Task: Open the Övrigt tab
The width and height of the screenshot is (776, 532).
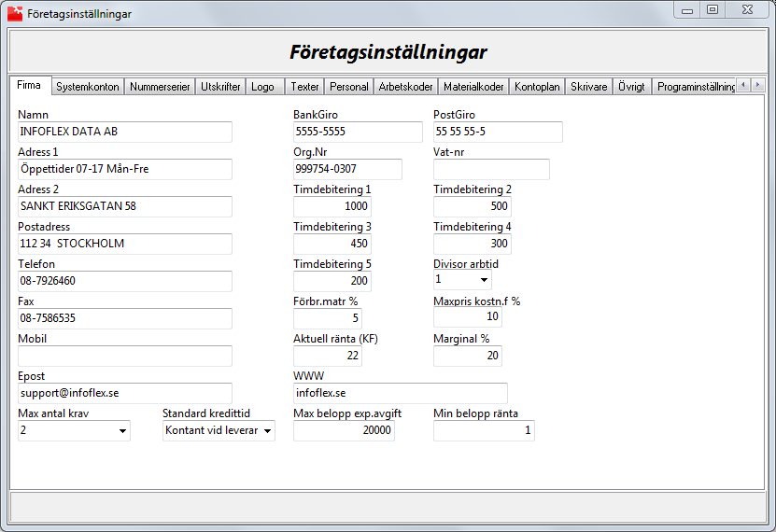Action: [632, 87]
